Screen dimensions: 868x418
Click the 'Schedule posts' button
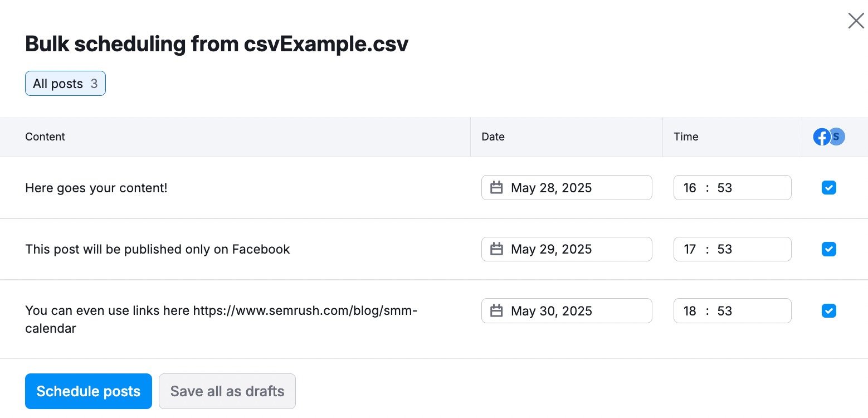click(x=89, y=391)
